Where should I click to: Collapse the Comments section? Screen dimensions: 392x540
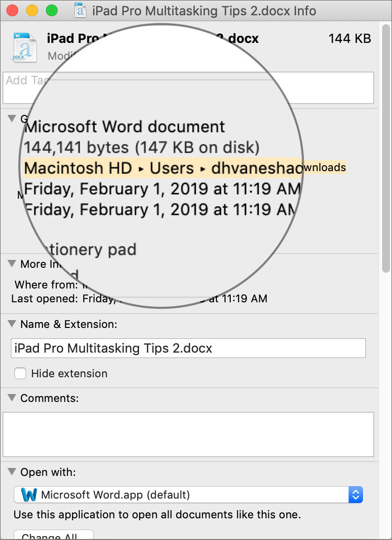11,398
